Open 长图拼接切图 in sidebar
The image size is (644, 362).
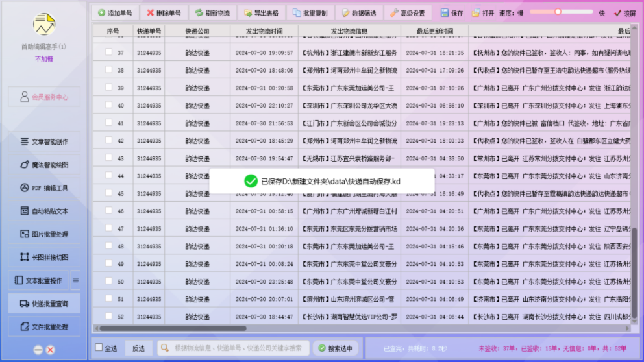(44, 258)
